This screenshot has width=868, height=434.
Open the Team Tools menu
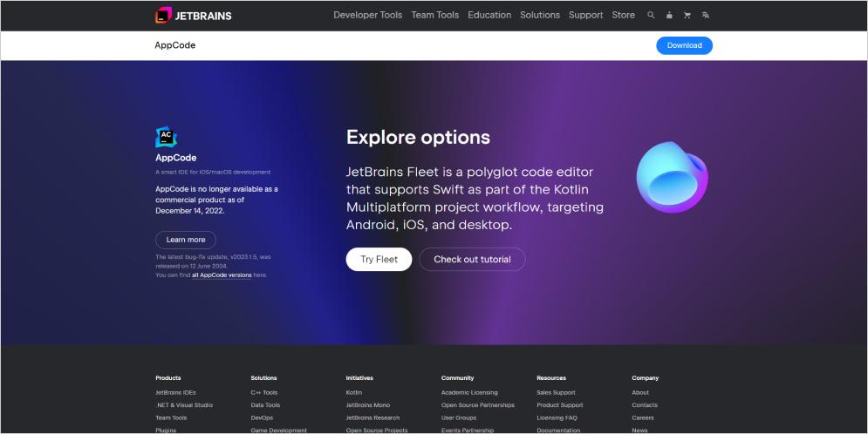[434, 15]
